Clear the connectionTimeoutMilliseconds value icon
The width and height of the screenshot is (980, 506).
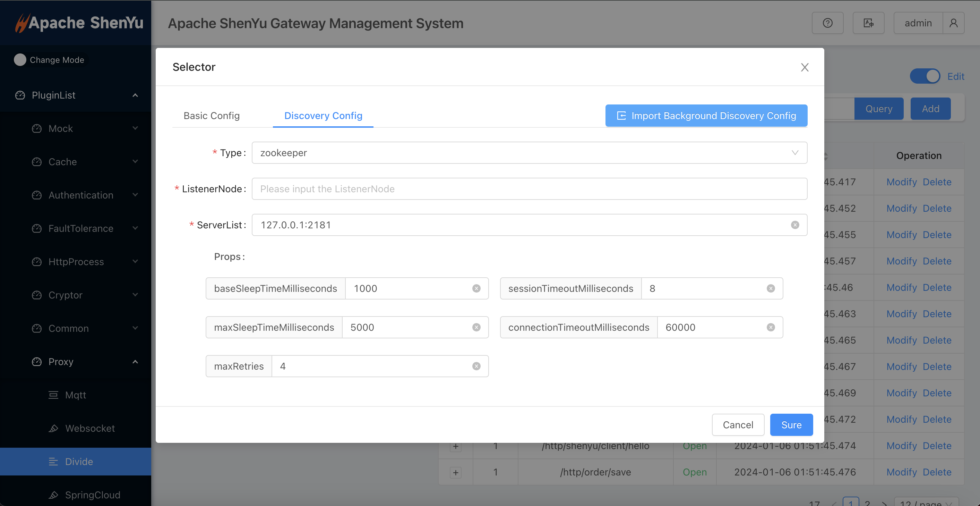point(771,327)
